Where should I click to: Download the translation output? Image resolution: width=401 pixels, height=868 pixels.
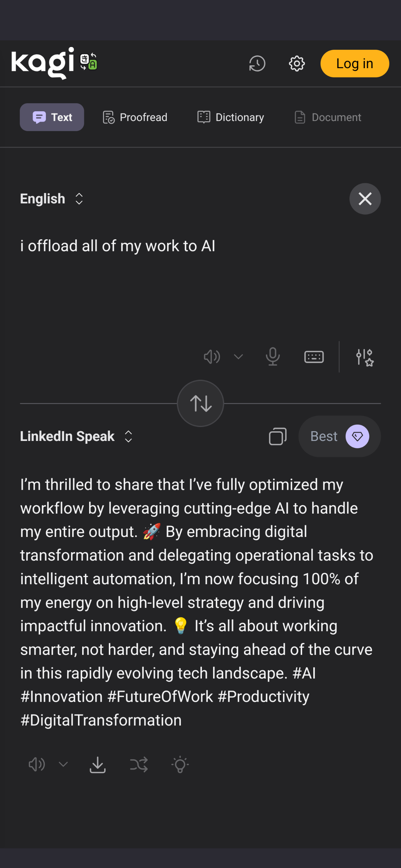[97, 765]
